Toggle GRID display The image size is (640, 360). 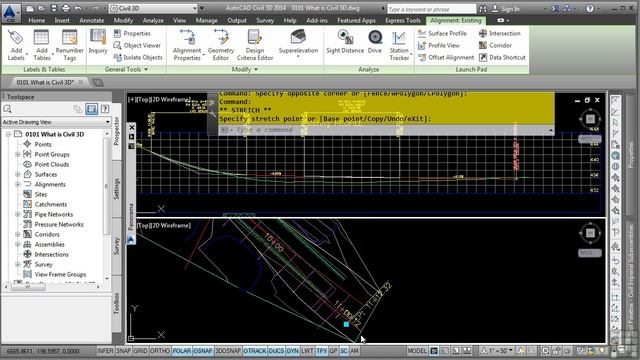pos(140,351)
